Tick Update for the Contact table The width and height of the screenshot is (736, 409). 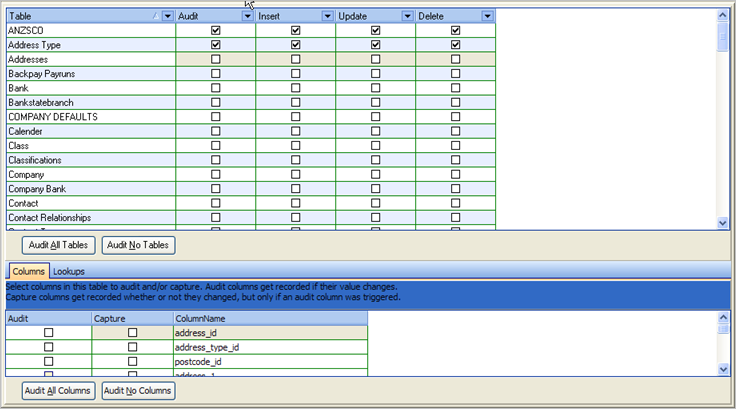pyautogui.click(x=376, y=203)
